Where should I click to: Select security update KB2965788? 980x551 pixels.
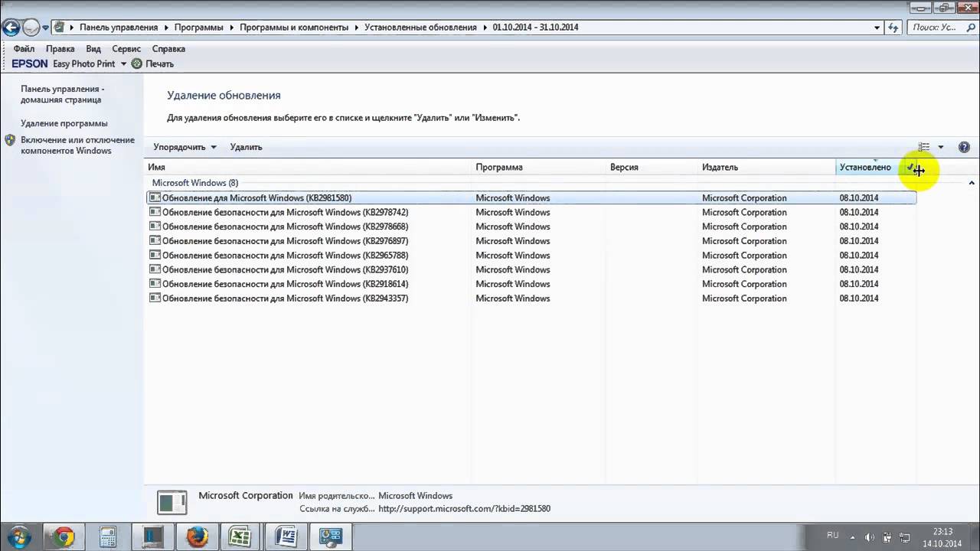coord(531,256)
